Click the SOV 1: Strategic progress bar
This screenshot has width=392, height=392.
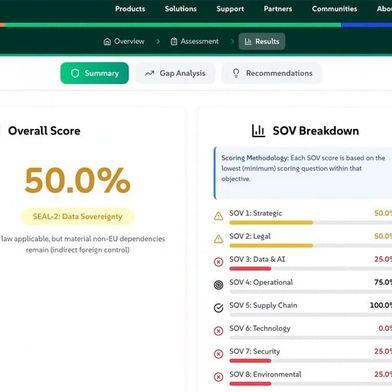pos(311,222)
